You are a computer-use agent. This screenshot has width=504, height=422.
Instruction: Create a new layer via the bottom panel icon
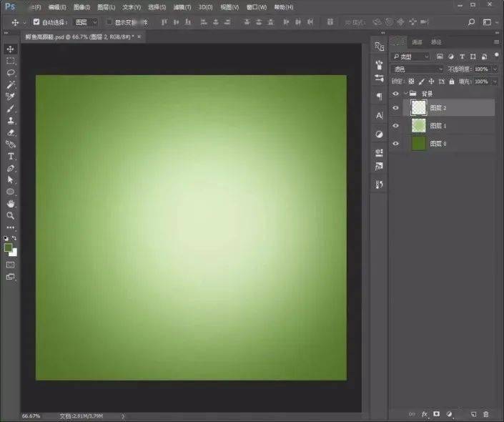[x=473, y=414]
